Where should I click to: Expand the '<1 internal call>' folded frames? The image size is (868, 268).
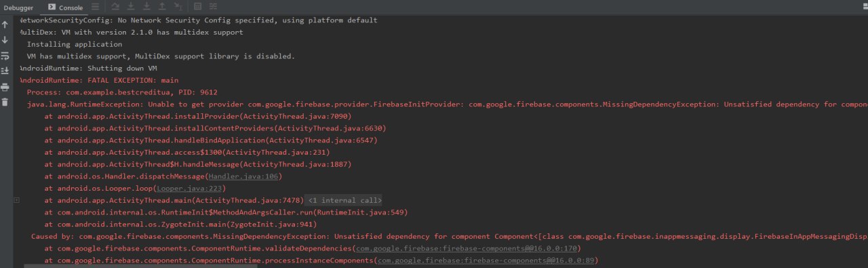click(x=344, y=201)
